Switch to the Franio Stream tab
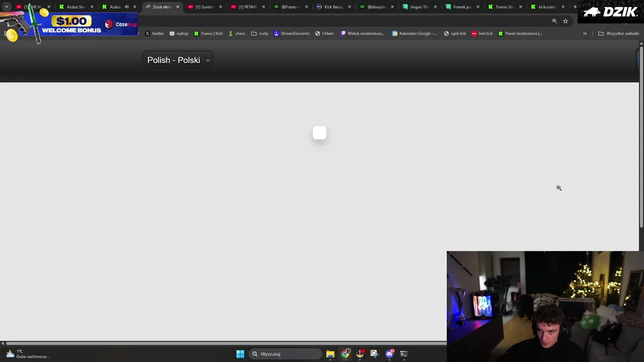This screenshot has height=362, width=644. 504,7
